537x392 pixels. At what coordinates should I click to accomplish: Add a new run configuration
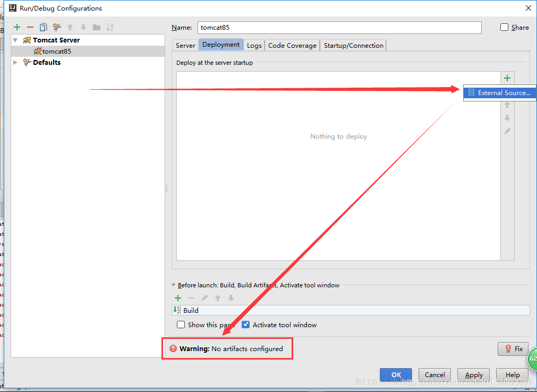tap(17, 27)
